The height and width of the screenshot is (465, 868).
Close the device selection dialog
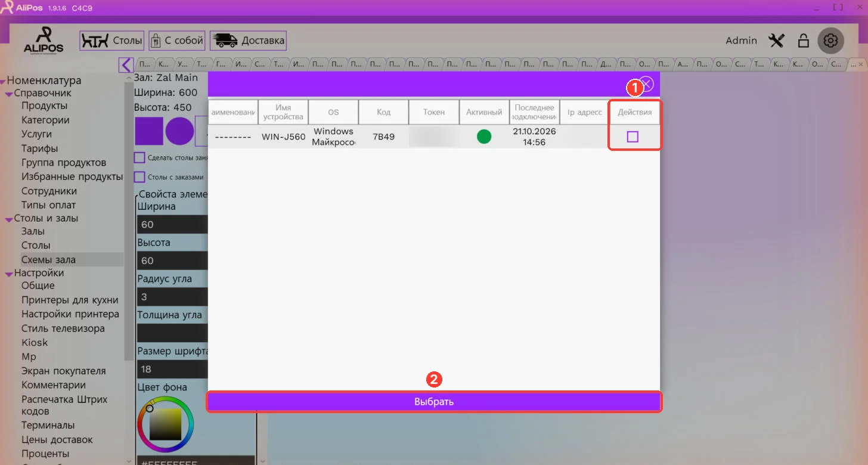(x=647, y=84)
